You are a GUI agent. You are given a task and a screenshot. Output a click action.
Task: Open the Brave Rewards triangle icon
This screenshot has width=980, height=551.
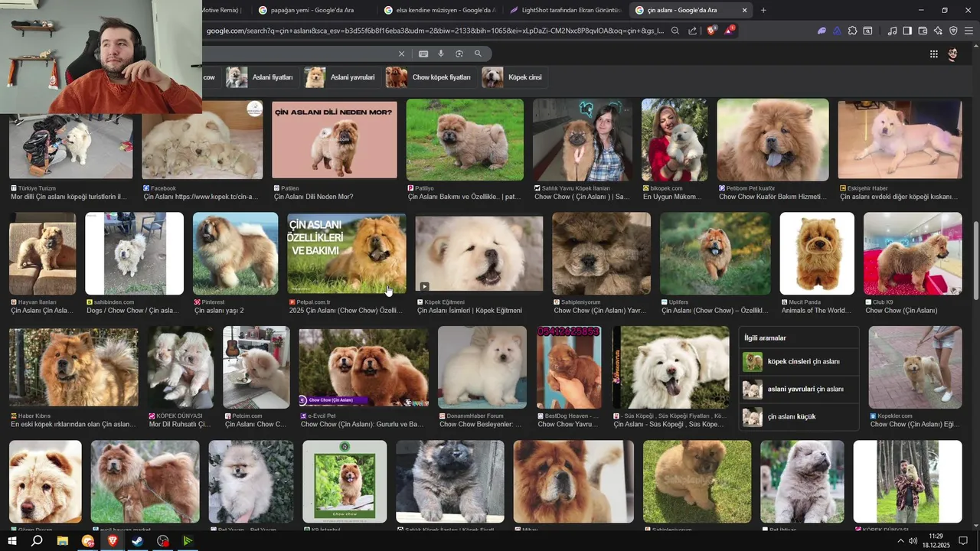click(730, 31)
